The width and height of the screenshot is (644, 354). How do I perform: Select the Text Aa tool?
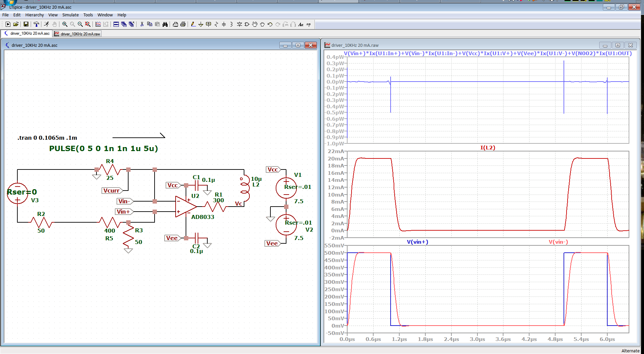301,24
